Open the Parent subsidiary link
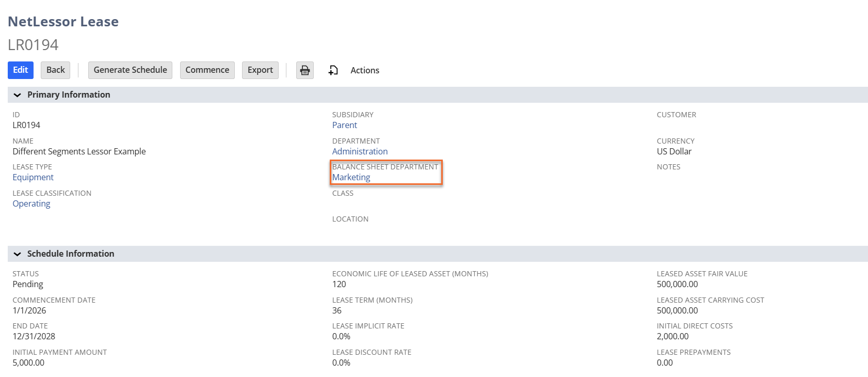This screenshot has width=868, height=377. click(344, 125)
